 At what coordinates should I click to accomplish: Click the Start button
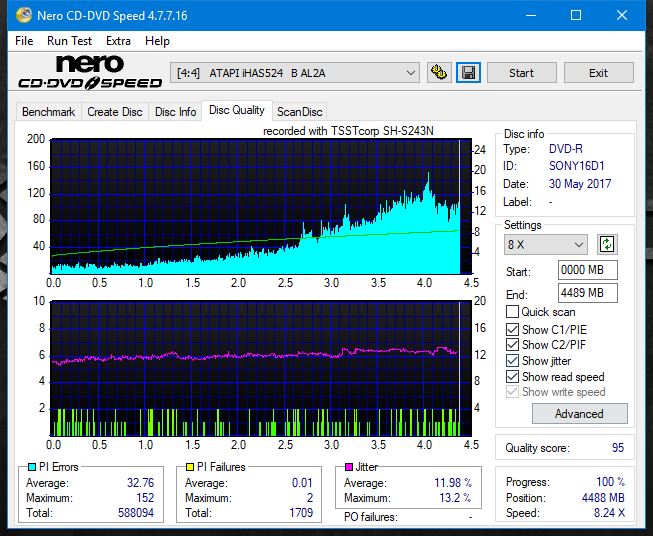[521, 73]
